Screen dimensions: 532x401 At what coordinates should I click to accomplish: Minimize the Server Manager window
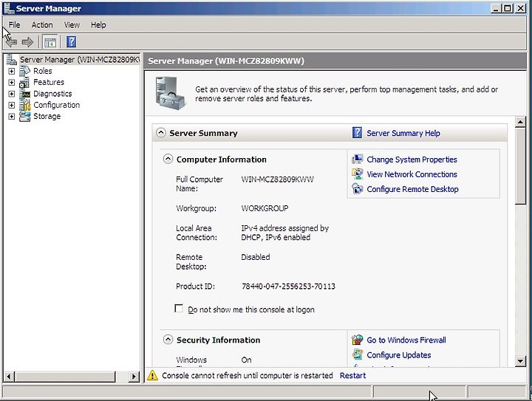496,8
